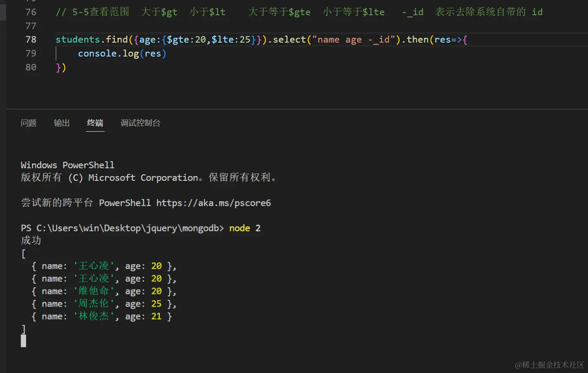Place cursor on the word console
Screen dimensions: 588x373
point(98,53)
